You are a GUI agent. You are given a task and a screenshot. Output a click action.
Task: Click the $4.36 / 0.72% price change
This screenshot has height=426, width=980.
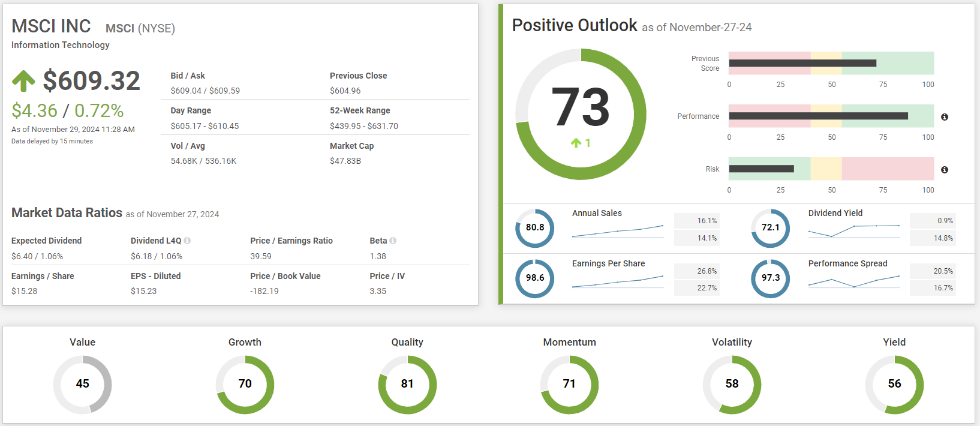(68, 110)
